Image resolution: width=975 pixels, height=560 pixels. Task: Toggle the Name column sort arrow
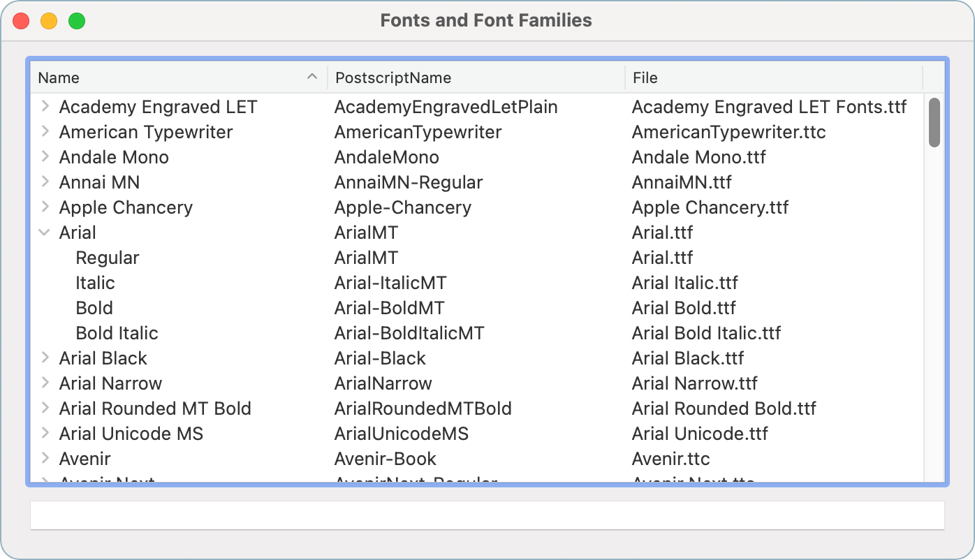pyautogui.click(x=312, y=77)
